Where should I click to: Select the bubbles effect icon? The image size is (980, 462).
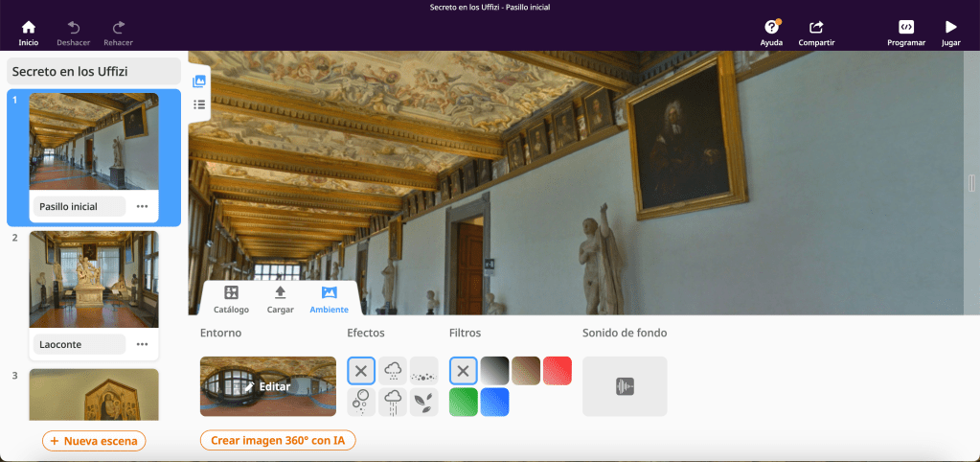(x=361, y=402)
